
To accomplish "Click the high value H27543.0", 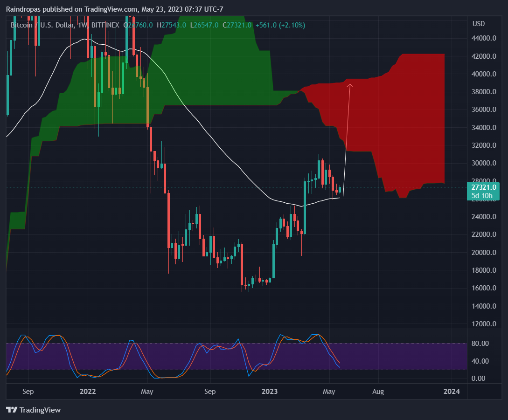I will (x=171, y=25).
